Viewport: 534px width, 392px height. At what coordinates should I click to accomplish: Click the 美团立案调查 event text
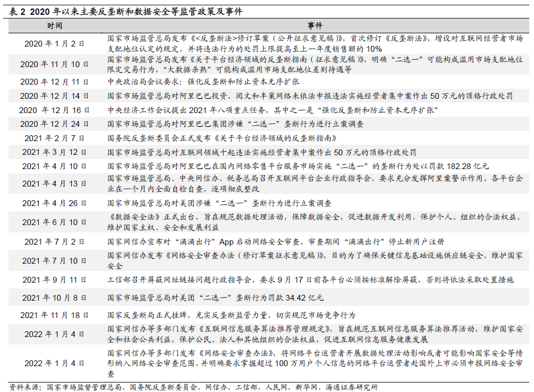(x=219, y=203)
